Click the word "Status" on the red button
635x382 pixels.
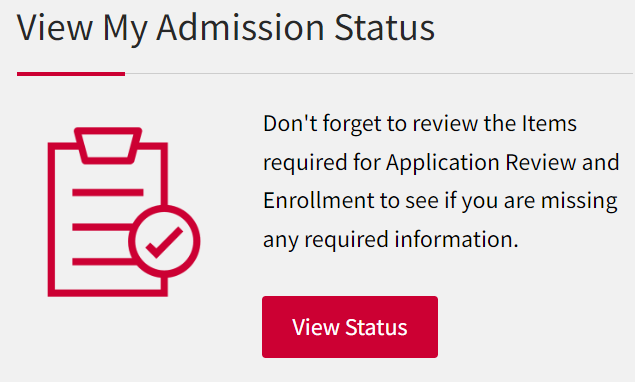pos(376,327)
